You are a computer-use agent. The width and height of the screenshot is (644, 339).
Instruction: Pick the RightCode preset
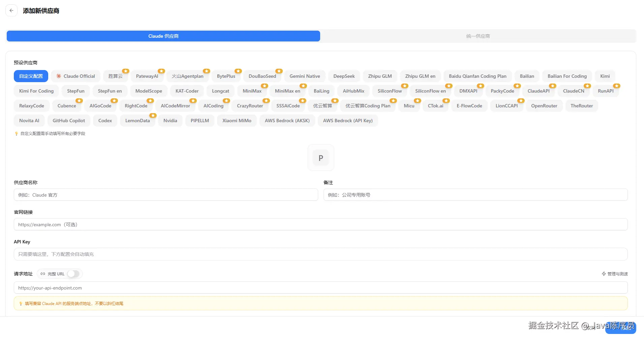point(136,106)
